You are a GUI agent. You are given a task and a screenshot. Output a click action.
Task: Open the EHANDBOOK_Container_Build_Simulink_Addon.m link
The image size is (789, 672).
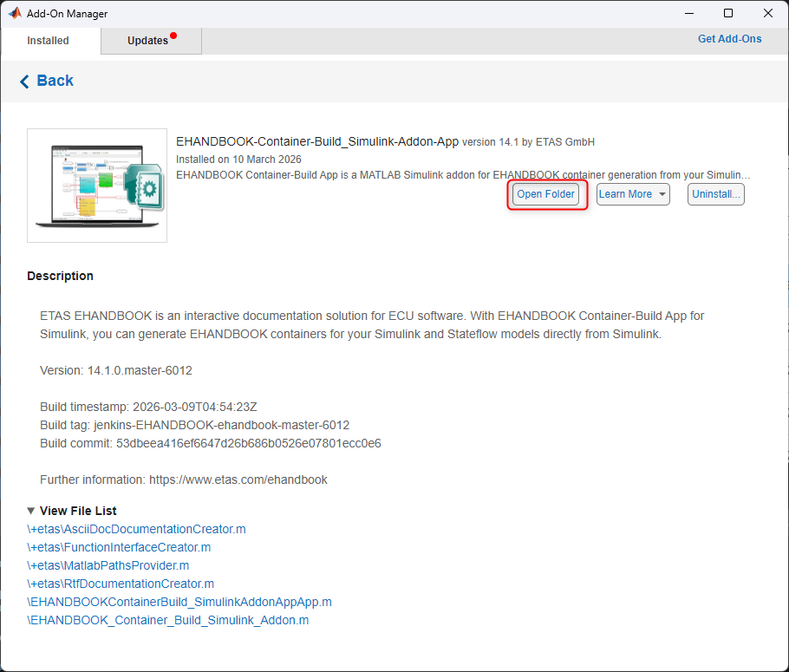click(x=168, y=620)
